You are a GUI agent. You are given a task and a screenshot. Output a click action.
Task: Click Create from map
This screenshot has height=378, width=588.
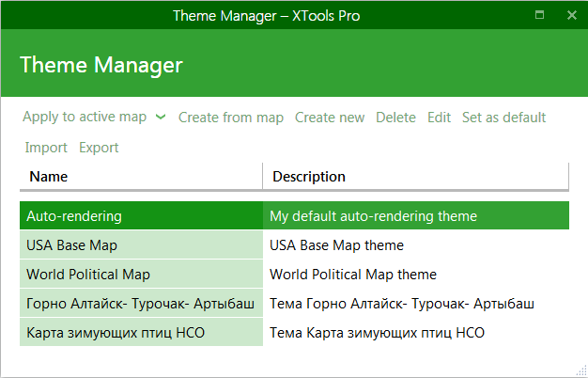231,118
